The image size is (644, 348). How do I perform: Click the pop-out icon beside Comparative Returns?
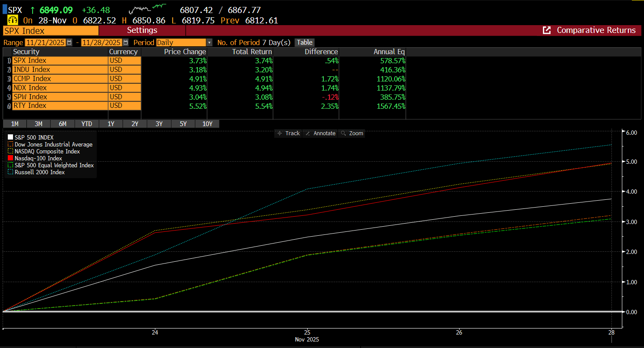click(x=547, y=30)
